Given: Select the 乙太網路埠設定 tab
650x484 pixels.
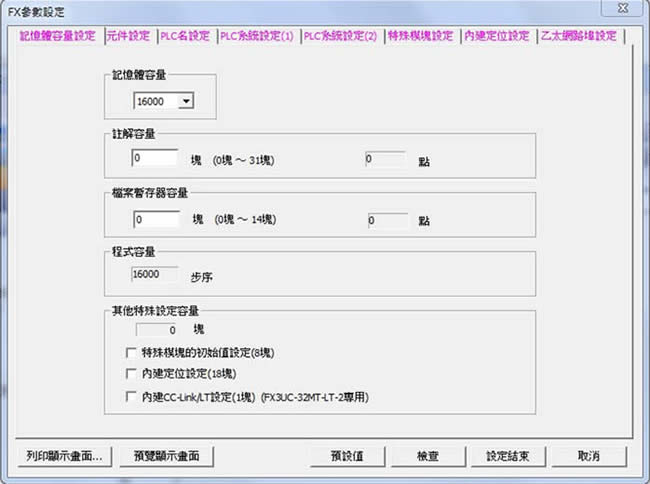Looking at the screenshot, I should pyautogui.click(x=578, y=36).
